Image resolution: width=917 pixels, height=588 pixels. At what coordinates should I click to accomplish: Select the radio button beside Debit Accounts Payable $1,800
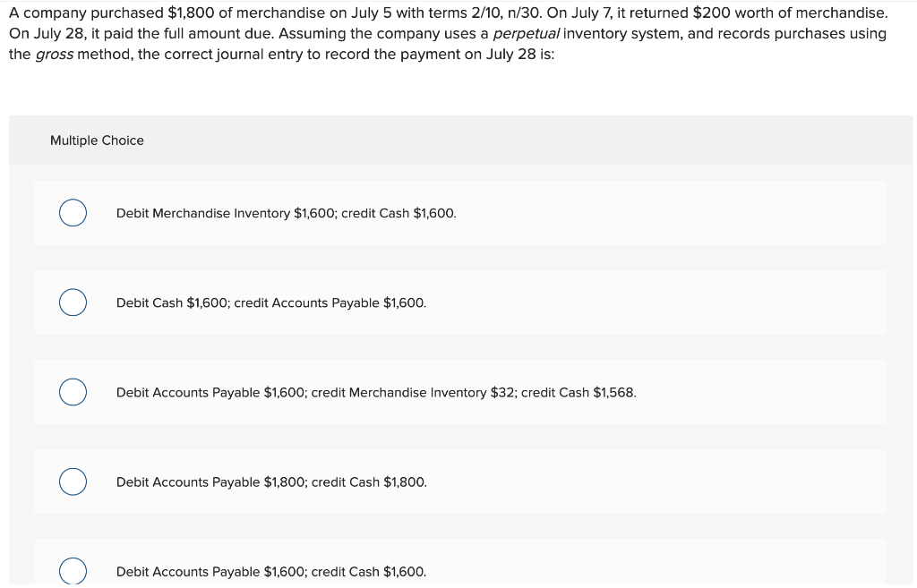coord(73,481)
